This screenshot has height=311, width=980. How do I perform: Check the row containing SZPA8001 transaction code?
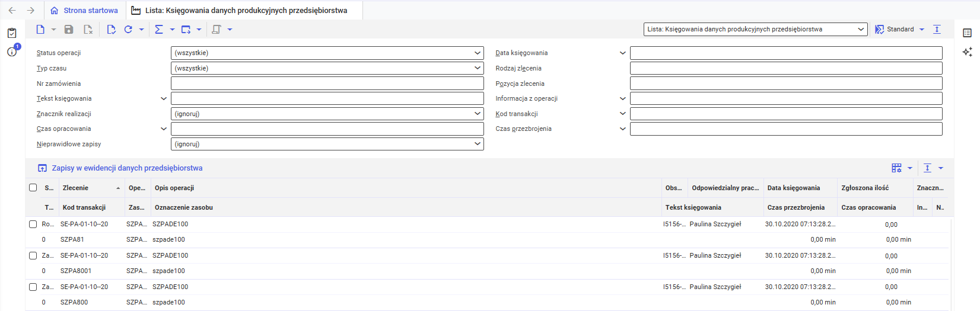point(33,256)
